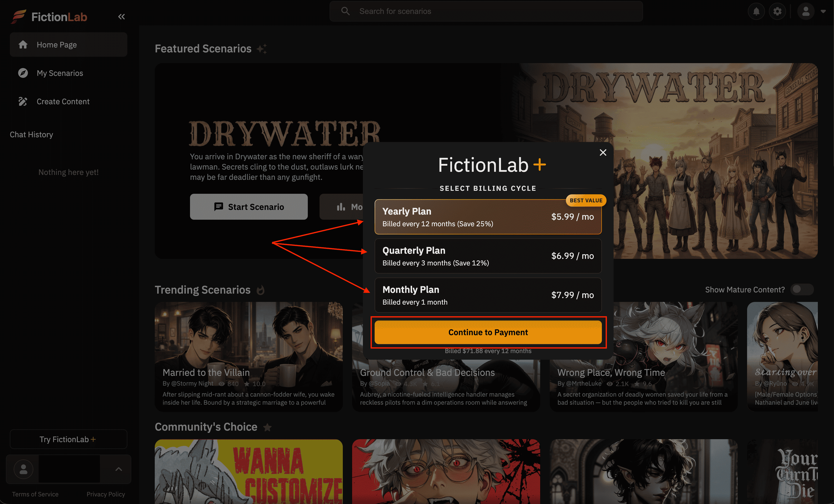Open My Scenarios in sidebar
This screenshot has height=504, width=834.
click(x=60, y=73)
